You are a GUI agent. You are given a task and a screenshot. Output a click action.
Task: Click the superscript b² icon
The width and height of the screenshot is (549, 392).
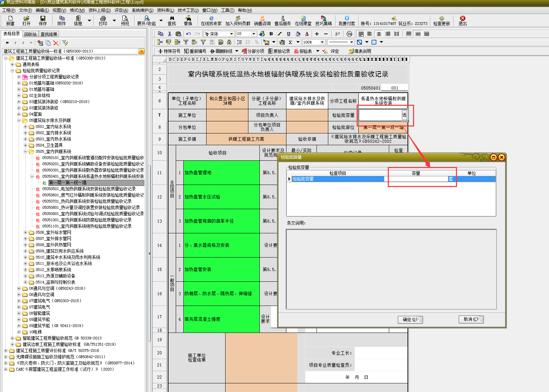[337, 34]
